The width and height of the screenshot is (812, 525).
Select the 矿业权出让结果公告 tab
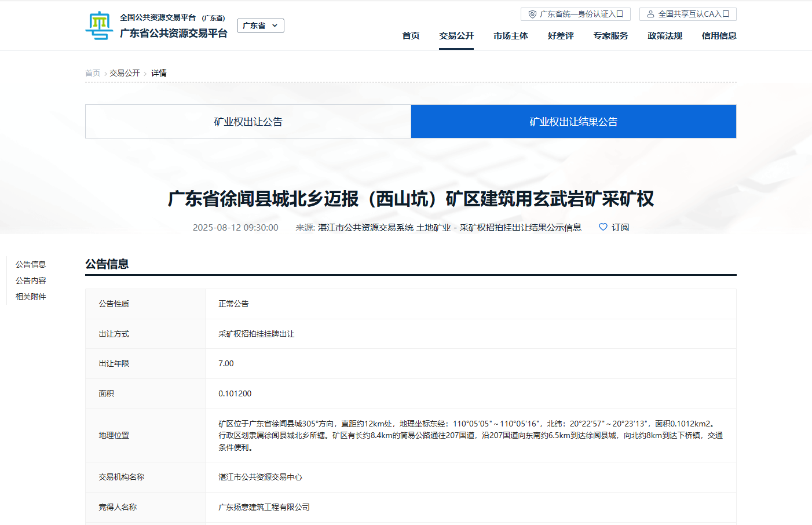573,122
